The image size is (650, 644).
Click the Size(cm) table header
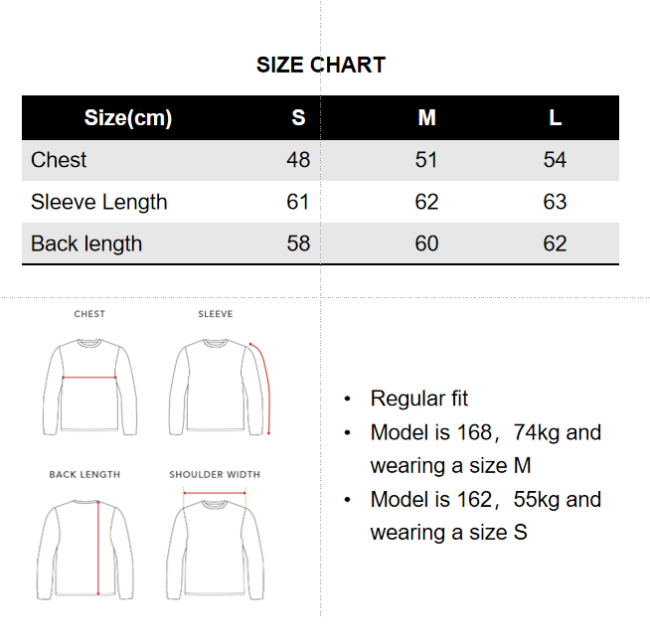pos(128,118)
